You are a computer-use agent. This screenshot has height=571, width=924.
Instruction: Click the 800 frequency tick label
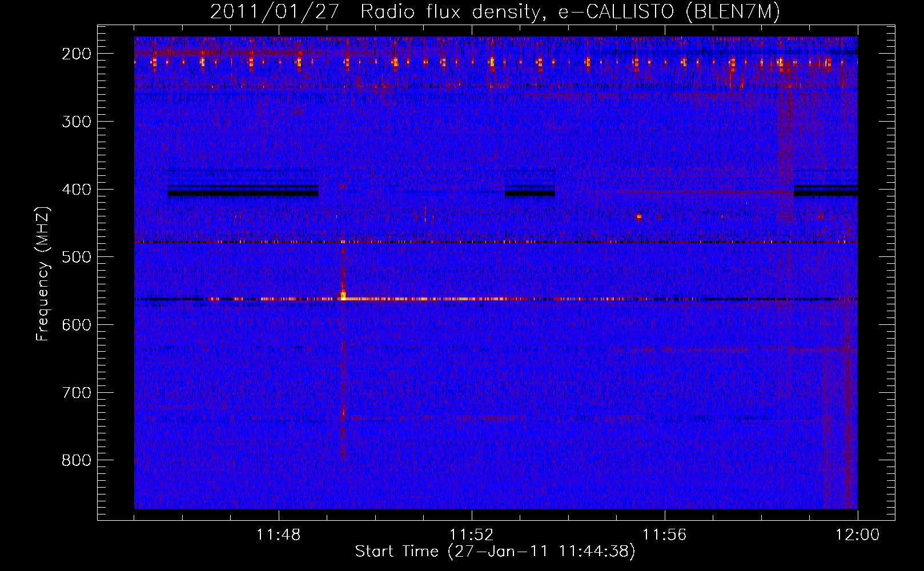(x=77, y=460)
